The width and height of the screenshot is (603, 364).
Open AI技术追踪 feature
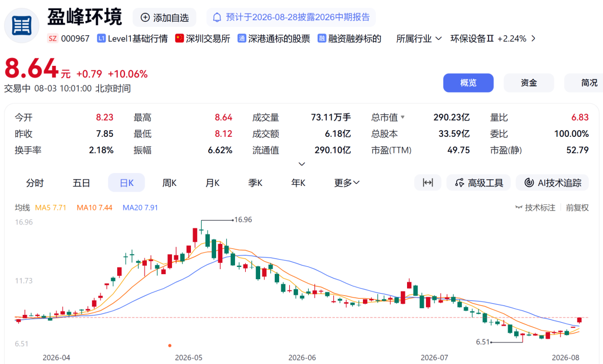click(x=552, y=183)
